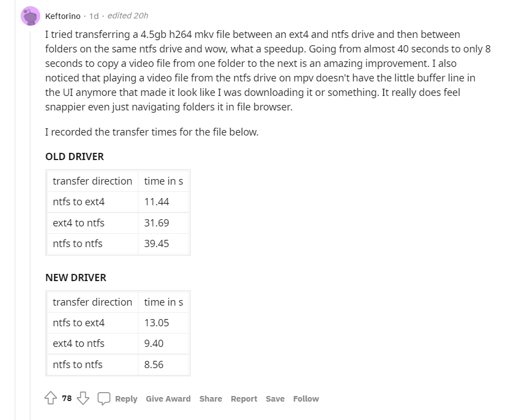
Task: Click Keftorino's user avatar icon
Action: pos(30,16)
